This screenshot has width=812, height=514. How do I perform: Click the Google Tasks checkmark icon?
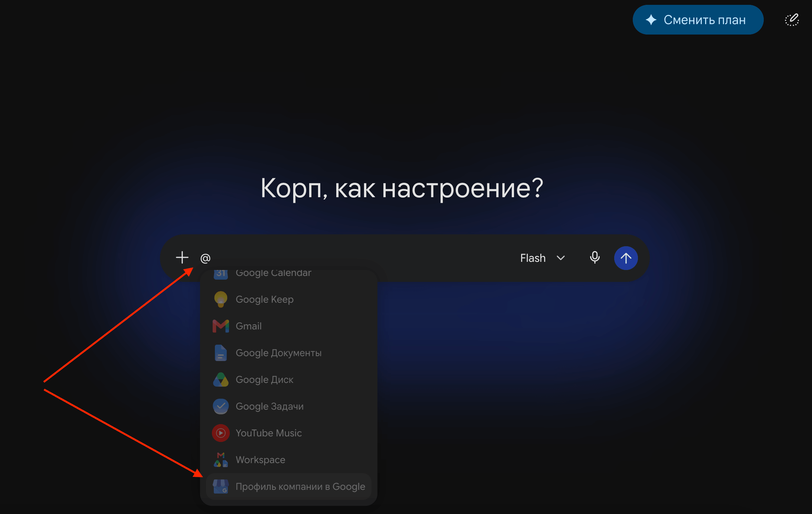click(x=221, y=406)
